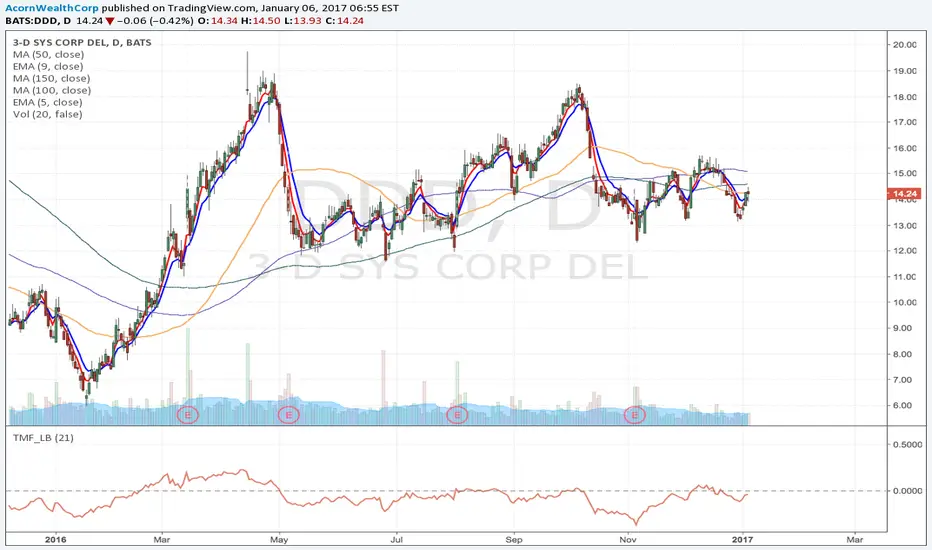
Task: Select the MA (50, close) legend entry
Action: [x=48, y=55]
